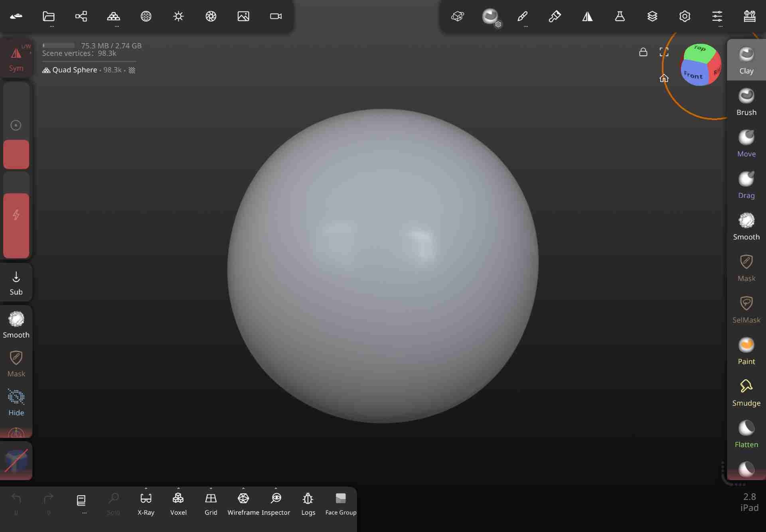This screenshot has height=532, width=766.
Task: Adjust the intensity slider with lightning icon
Action: point(16,215)
